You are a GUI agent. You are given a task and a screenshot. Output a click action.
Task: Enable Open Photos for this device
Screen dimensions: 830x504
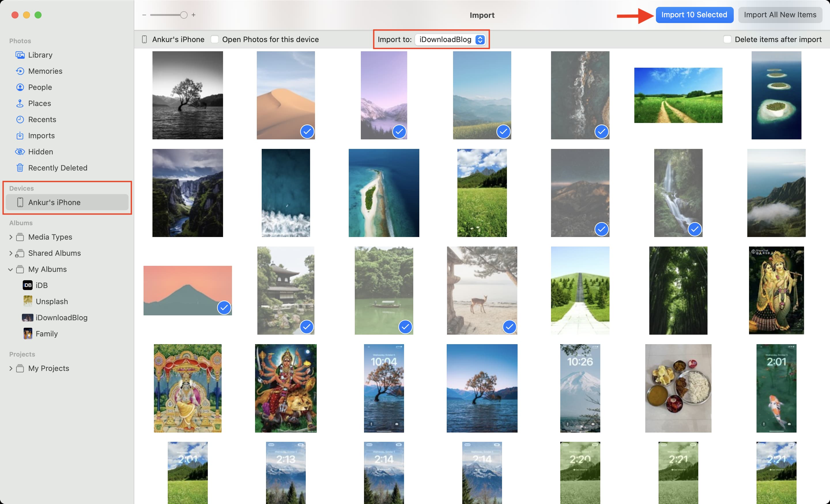tap(215, 39)
